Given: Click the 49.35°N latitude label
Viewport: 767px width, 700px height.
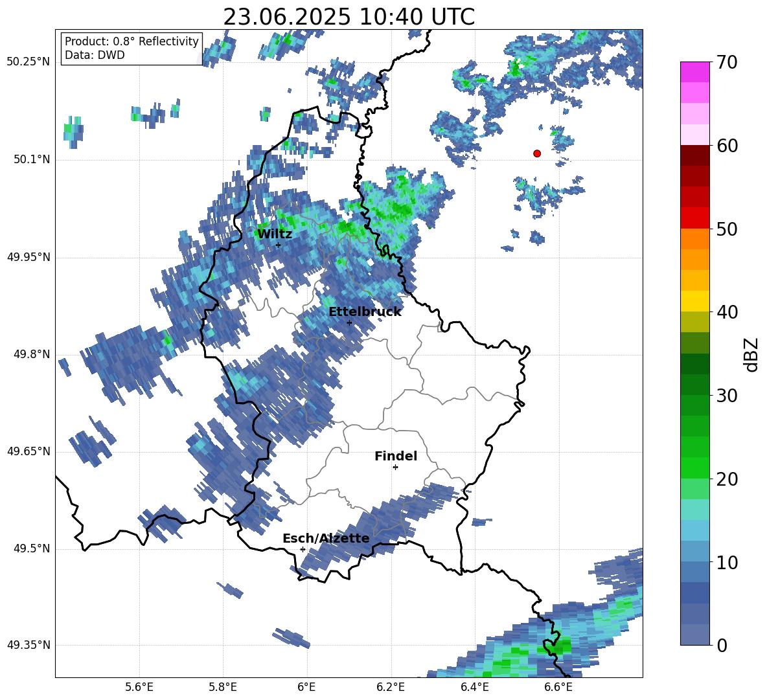Looking at the screenshot, I should coord(29,645).
